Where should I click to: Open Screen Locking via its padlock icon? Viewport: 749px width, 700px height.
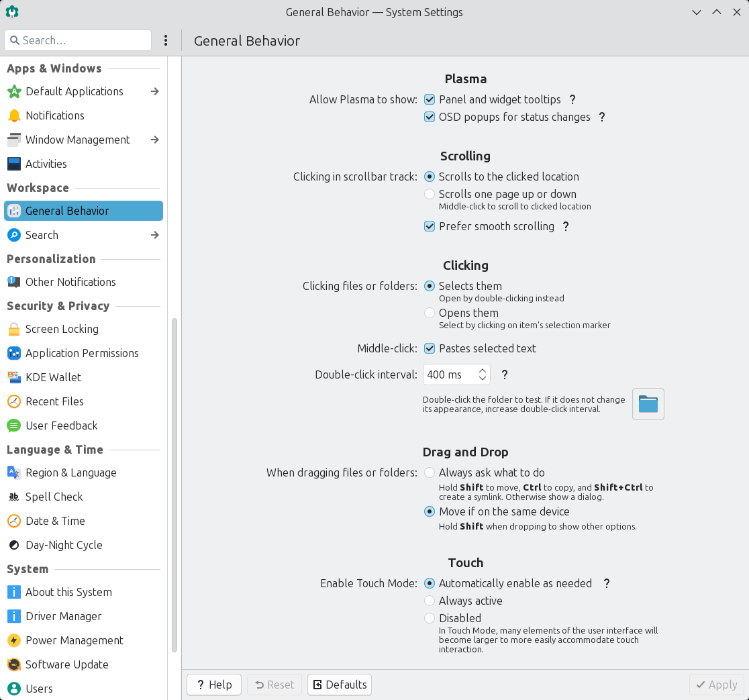tap(14, 329)
